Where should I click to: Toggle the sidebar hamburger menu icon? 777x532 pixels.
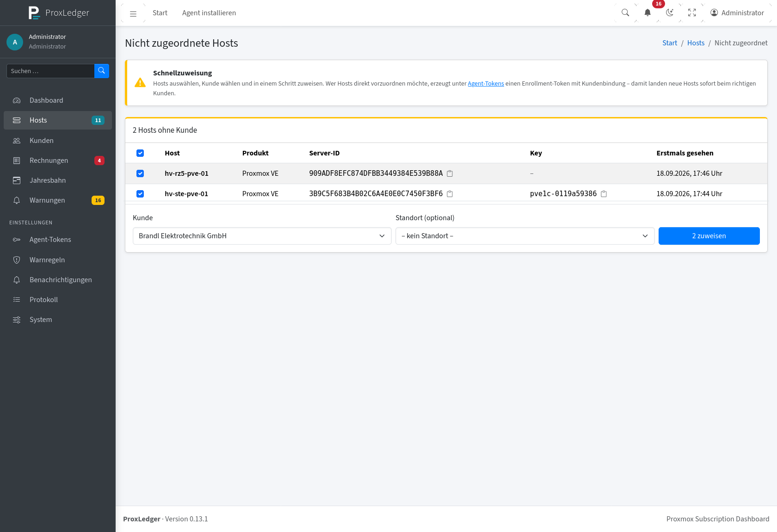pos(133,13)
